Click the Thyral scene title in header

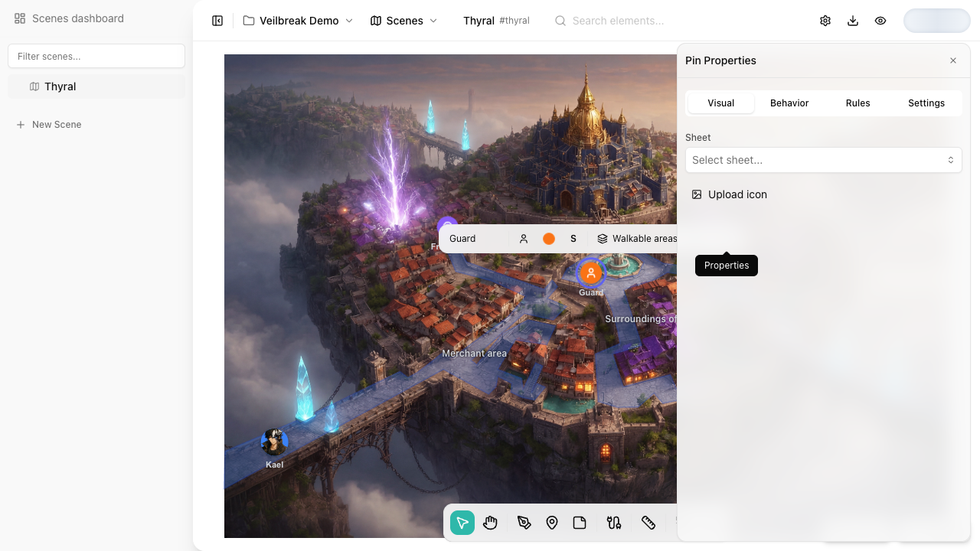479,21
